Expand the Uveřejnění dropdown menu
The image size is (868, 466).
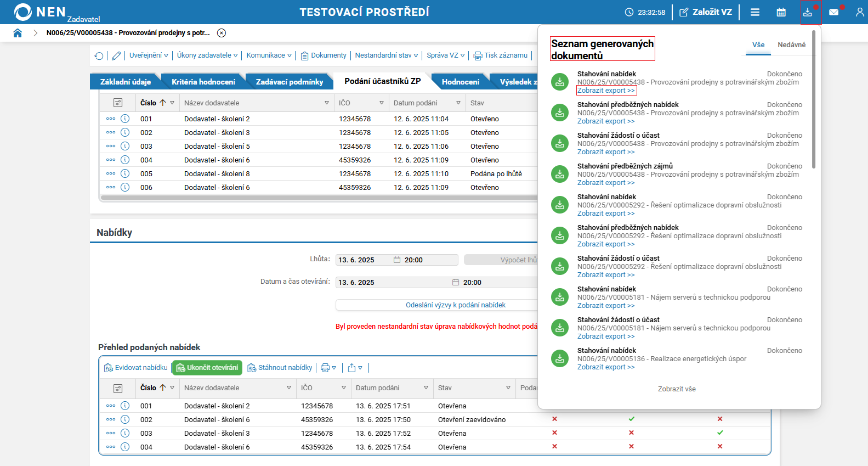pyautogui.click(x=149, y=55)
